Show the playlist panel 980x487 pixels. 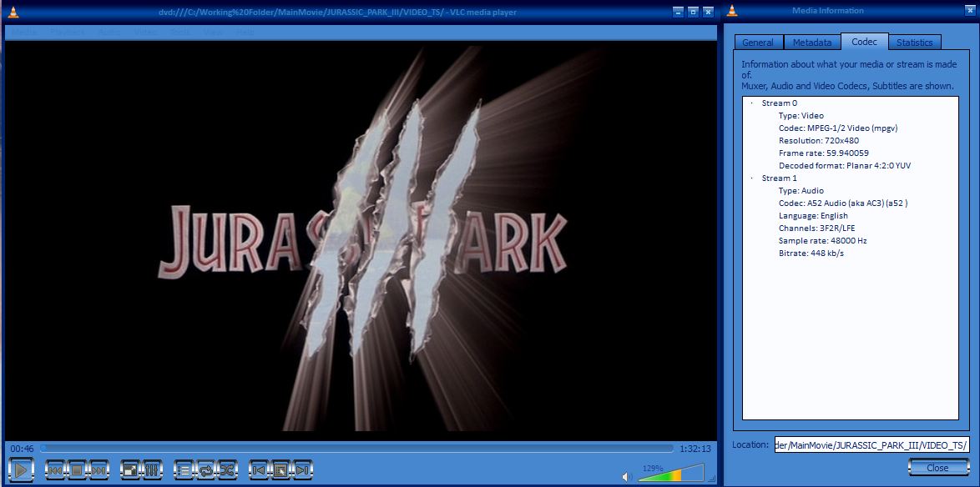tap(184, 470)
